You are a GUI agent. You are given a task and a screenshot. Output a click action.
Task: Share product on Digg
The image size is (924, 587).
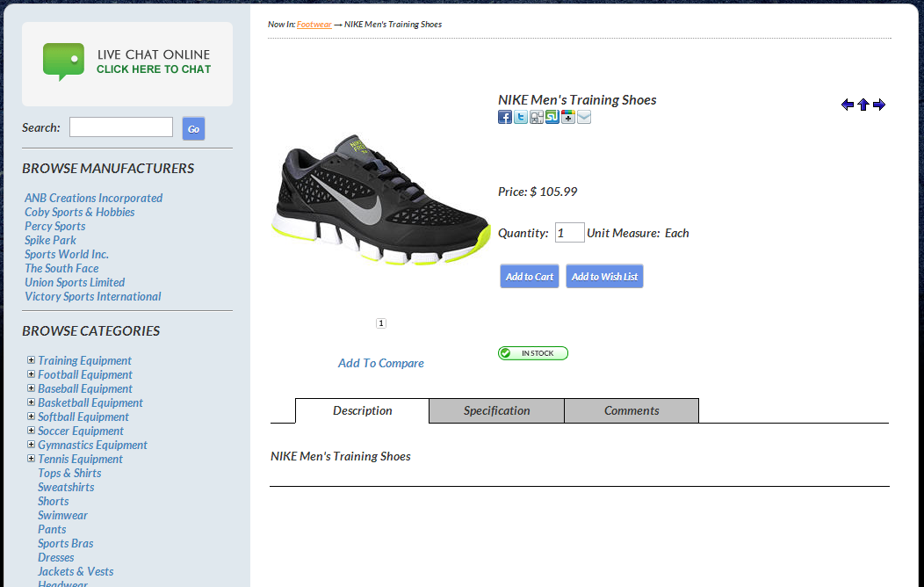tap(537, 117)
